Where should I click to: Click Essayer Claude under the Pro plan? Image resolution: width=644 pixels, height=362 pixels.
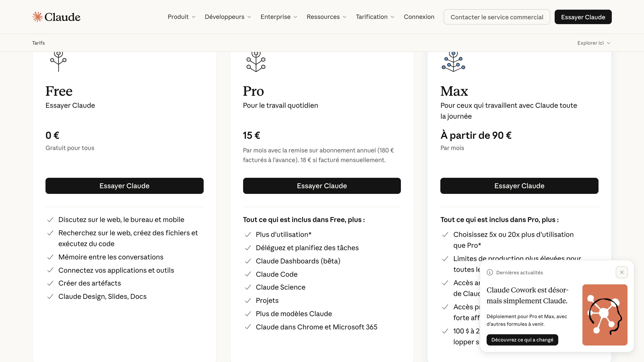(322, 186)
